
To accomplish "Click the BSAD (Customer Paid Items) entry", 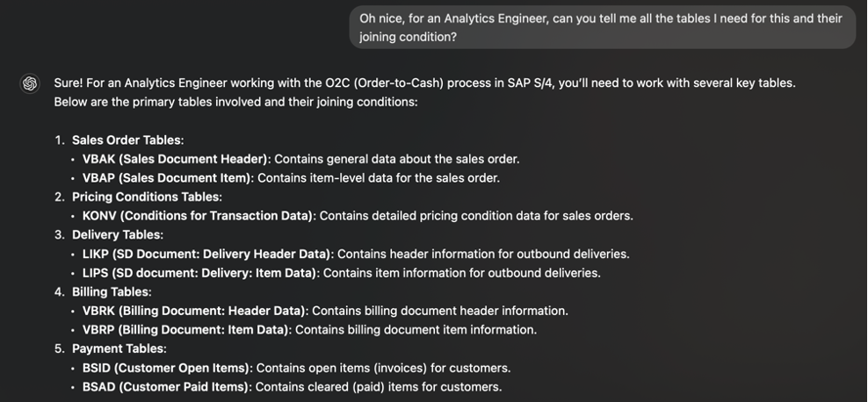I will tap(293, 387).
